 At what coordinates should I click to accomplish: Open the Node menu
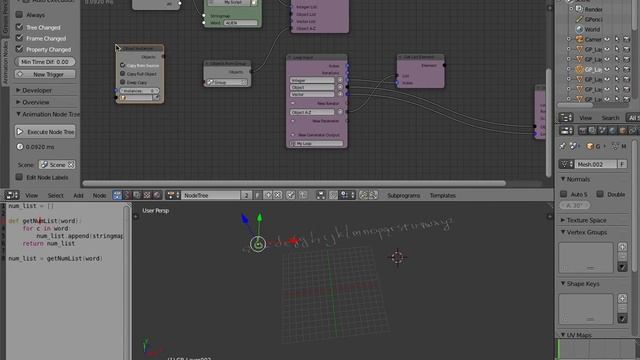coord(99,196)
